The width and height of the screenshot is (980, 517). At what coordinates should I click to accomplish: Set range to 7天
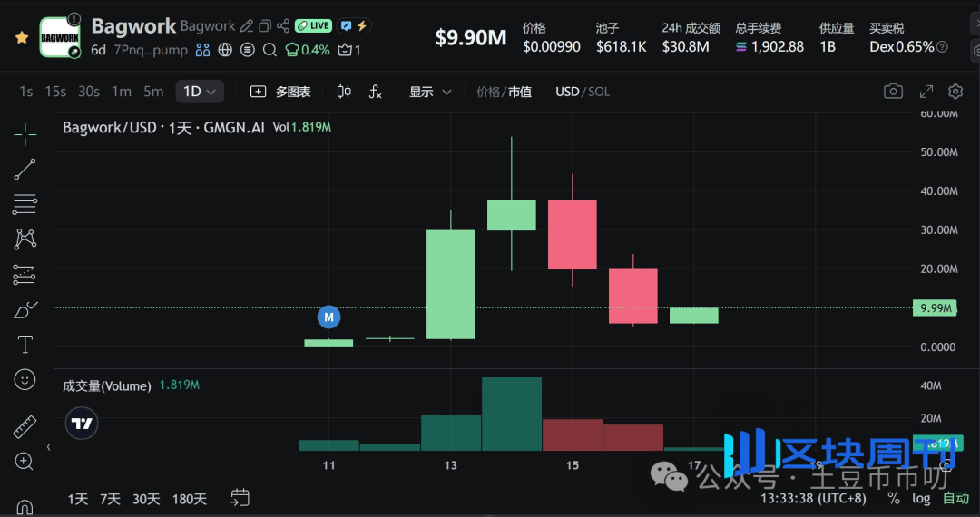tap(110, 499)
